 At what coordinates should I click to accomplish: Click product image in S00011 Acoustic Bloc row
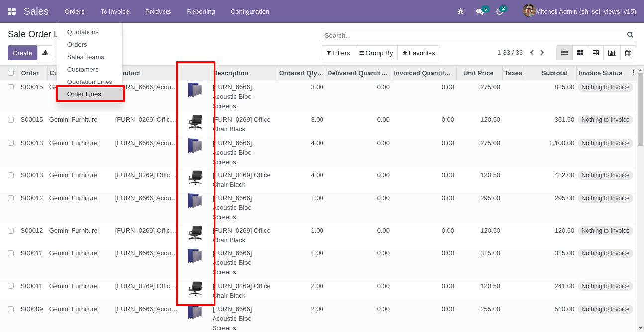[x=195, y=256]
